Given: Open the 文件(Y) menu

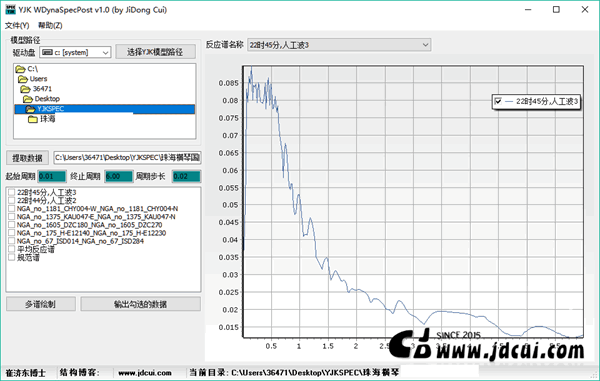Looking at the screenshot, I should tap(17, 26).
